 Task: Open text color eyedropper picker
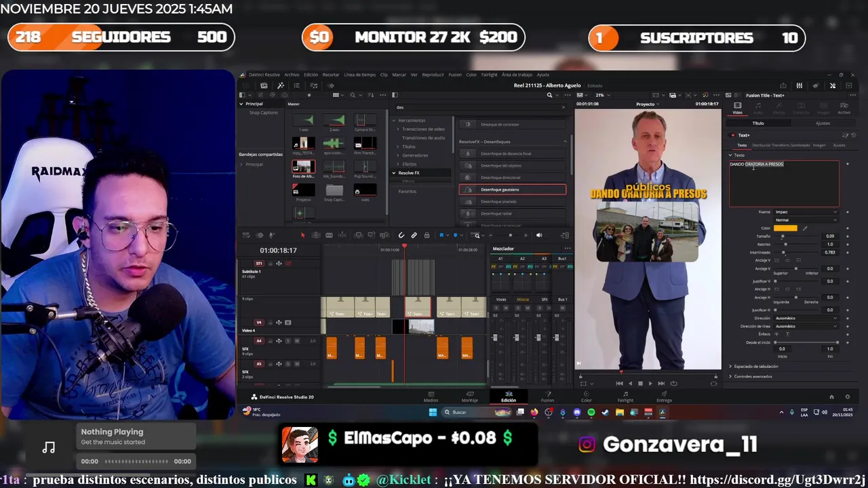click(x=805, y=228)
